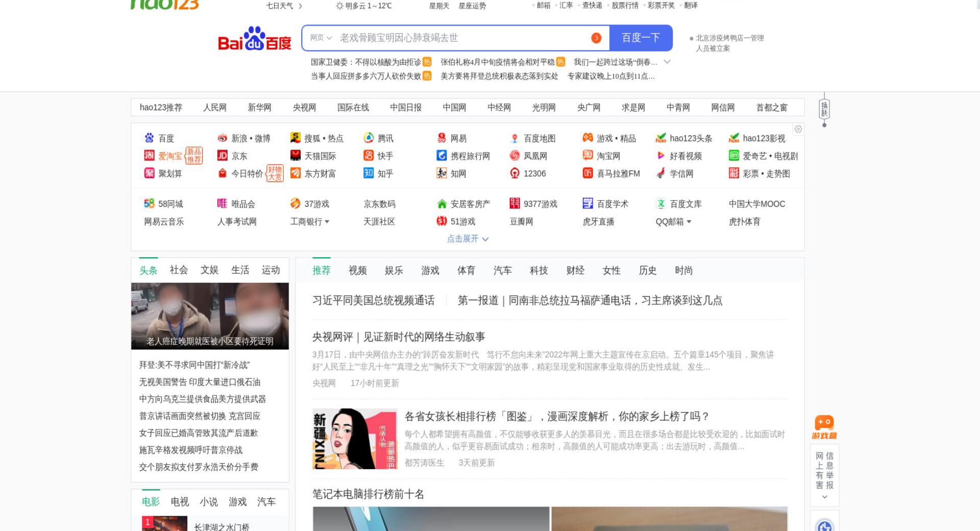
Task: Select the 科技 feed tab
Action: (538, 271)
